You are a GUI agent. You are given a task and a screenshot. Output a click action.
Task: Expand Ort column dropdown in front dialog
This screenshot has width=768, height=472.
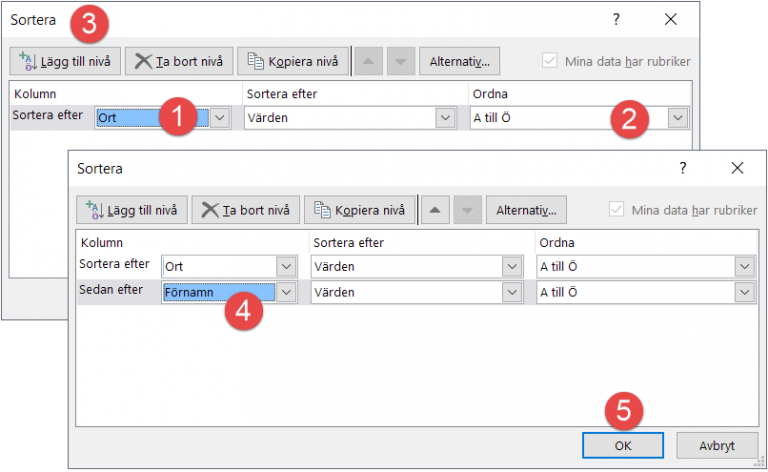coord(286,267)
